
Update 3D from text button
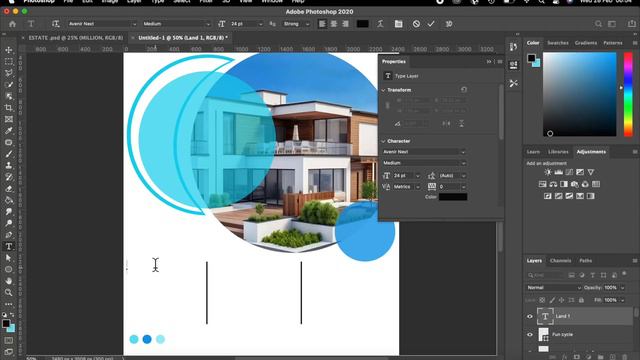449,24
